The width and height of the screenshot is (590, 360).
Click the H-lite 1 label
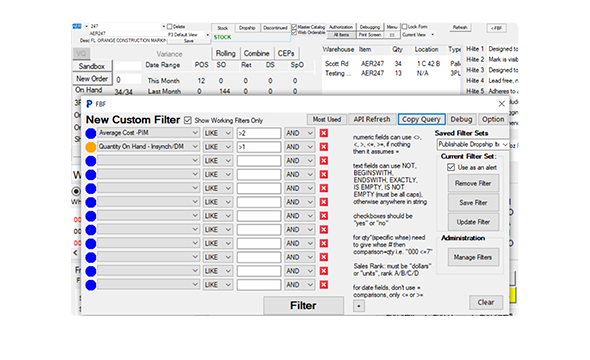(x=475, y=49)
